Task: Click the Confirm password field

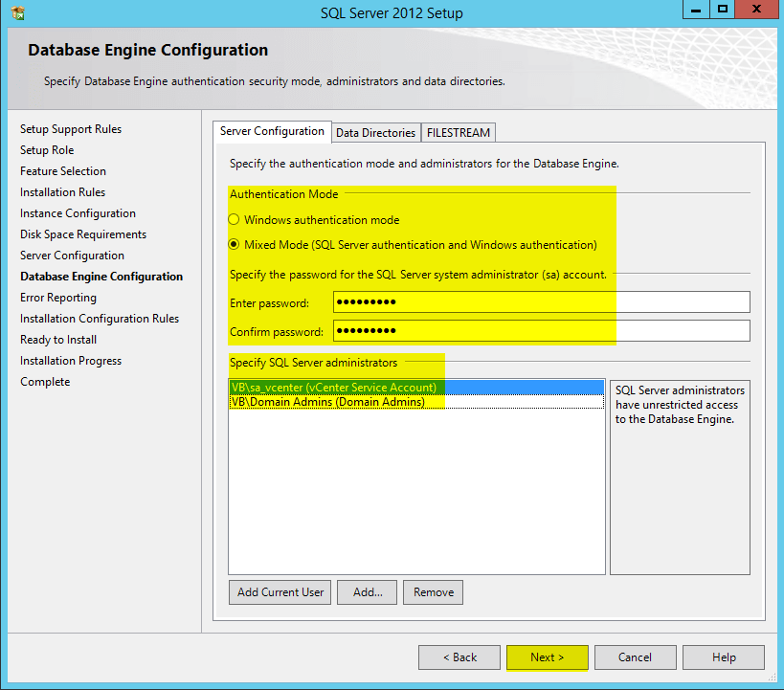Action: click(x=542, y=330)
